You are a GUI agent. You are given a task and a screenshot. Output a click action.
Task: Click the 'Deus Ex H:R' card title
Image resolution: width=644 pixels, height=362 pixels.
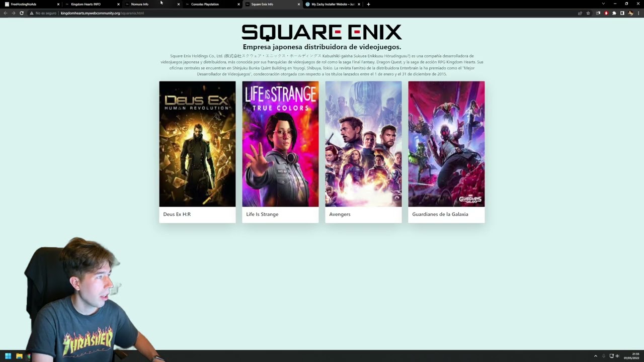pos(177,214)
